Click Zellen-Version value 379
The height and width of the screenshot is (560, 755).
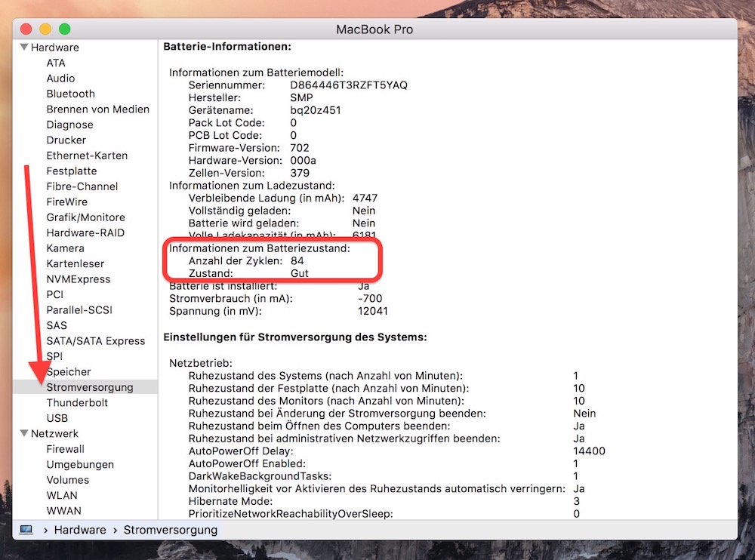tap(300, 173)
